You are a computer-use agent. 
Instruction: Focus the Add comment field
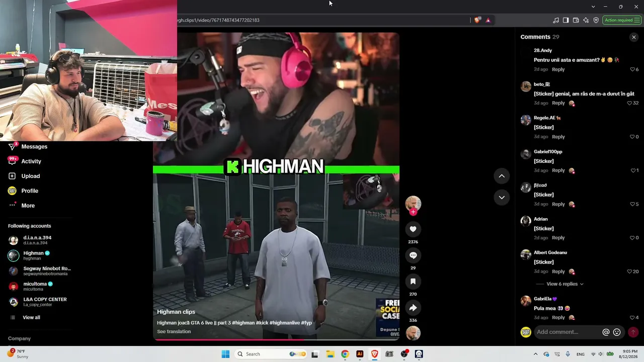point(567,332)
